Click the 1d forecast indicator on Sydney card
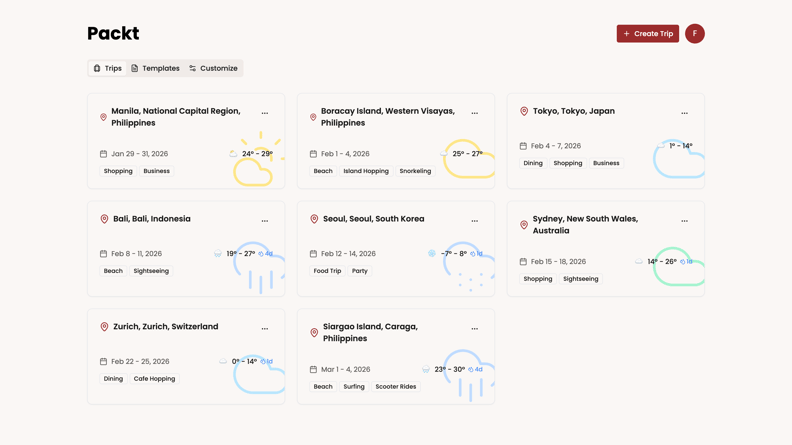The image size is (792, 445). [686, 262]
